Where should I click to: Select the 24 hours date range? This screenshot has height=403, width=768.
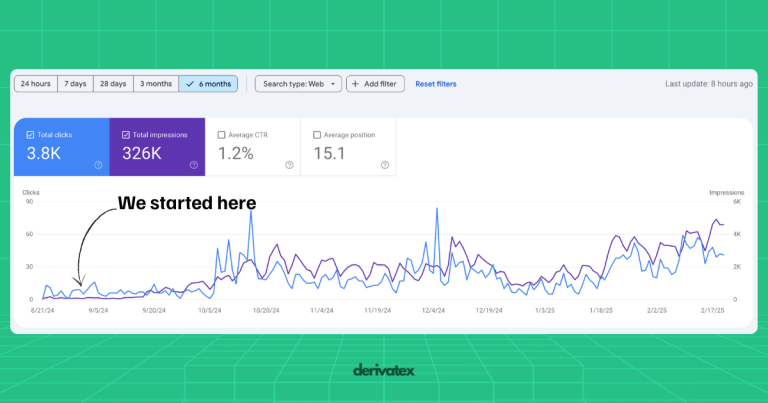[x=36, y=84]
